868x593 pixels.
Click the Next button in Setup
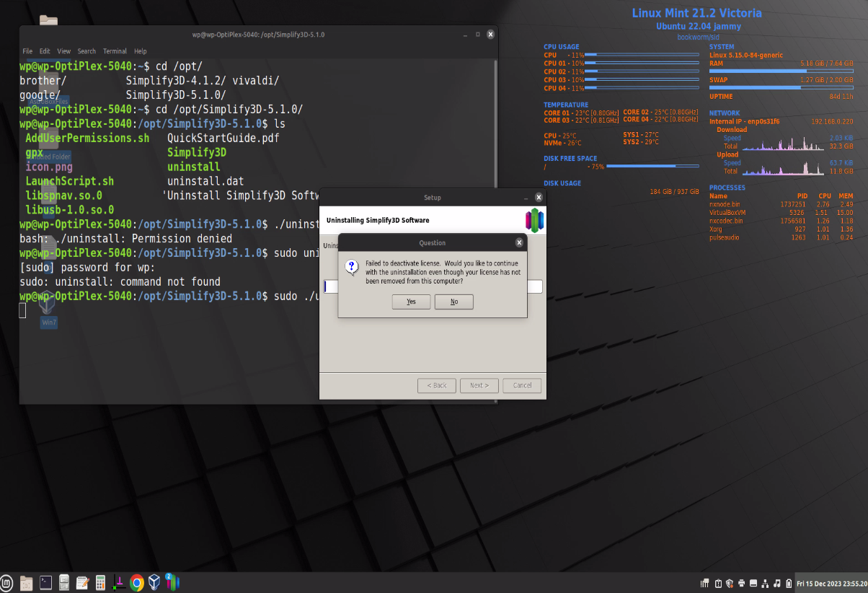(x=479, y=385)
